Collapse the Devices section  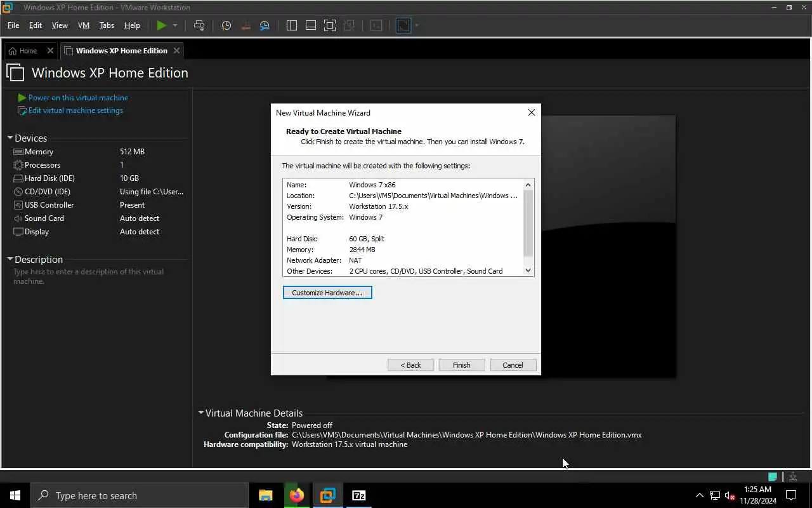(10, 138)
